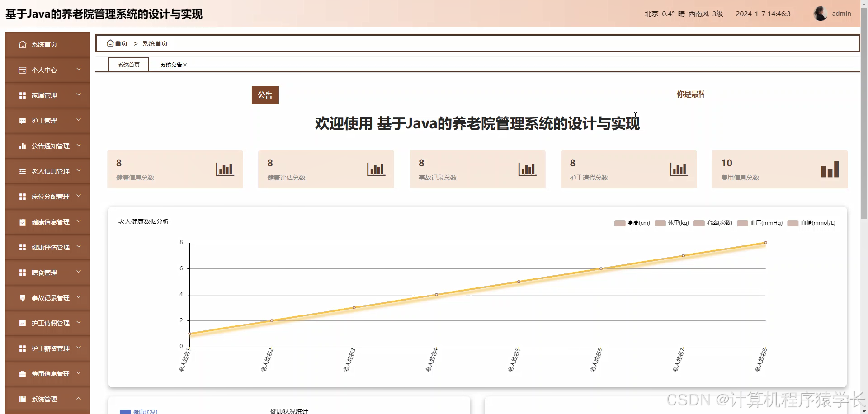The height and width of the screenshot is (414, 868).
Task: Expand 老人信息管理 chevron
Action: coord(79,171)
